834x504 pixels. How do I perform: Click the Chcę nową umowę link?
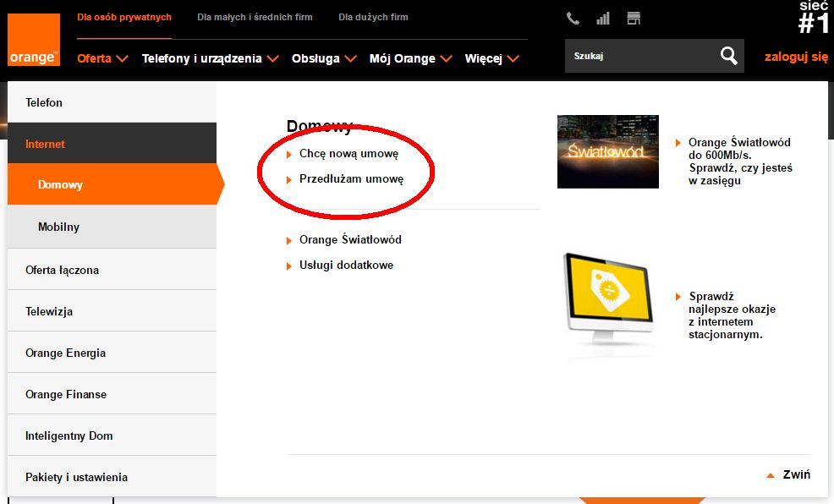(x=348, y=154)
